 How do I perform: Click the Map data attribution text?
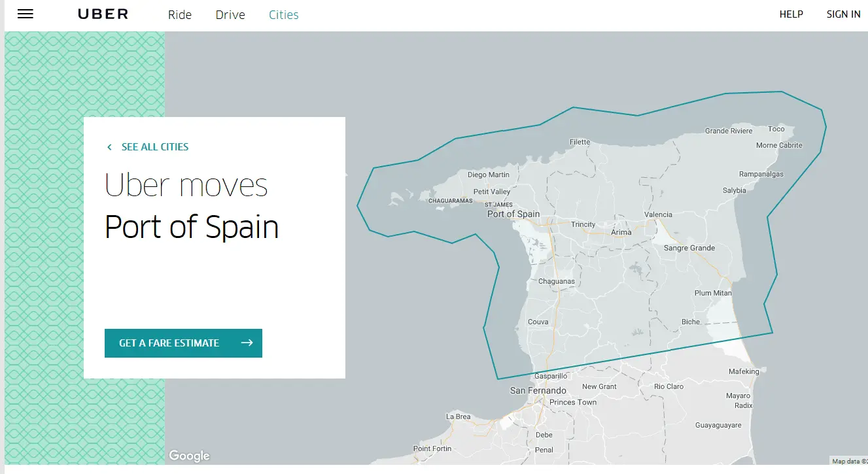(x=848, y=461)
